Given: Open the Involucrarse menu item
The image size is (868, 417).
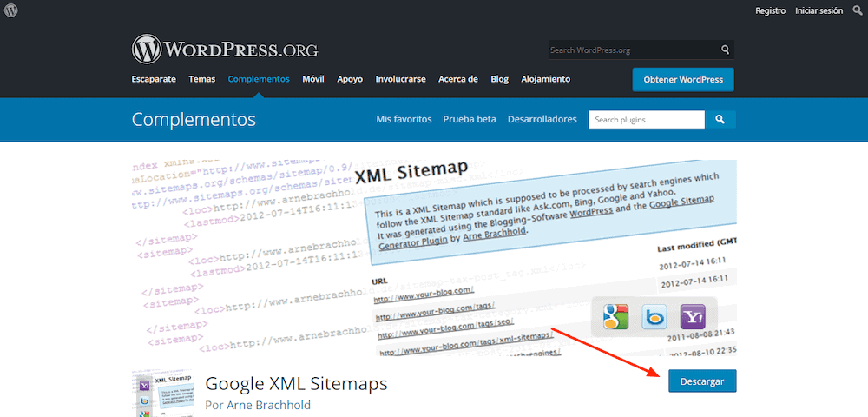Looking at the screenshot, I should tap(400, 79).
